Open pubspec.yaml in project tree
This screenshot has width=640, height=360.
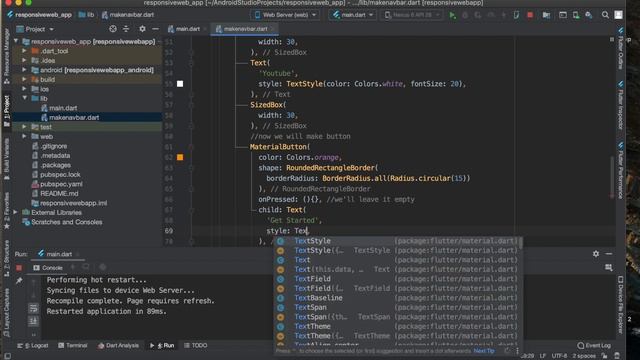pos(61,184)
